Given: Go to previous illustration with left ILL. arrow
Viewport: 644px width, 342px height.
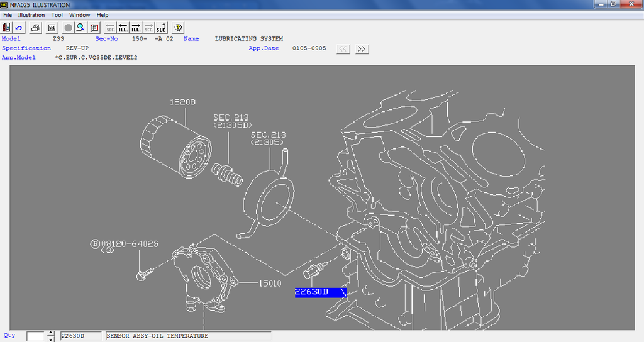Looking at the screenshot, I should [x=123, y=28].
